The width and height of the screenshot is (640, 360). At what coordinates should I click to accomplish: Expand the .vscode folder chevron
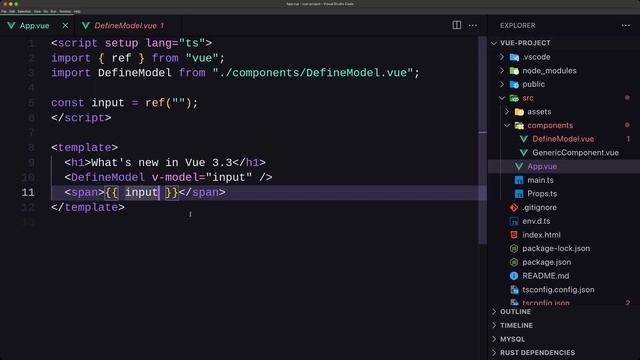click(x=502, y=57)
